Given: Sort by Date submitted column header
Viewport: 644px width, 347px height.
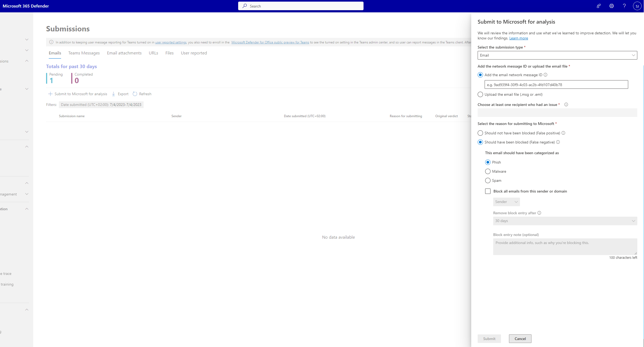Looking at the screenshot, I should [x=305, y=116].
